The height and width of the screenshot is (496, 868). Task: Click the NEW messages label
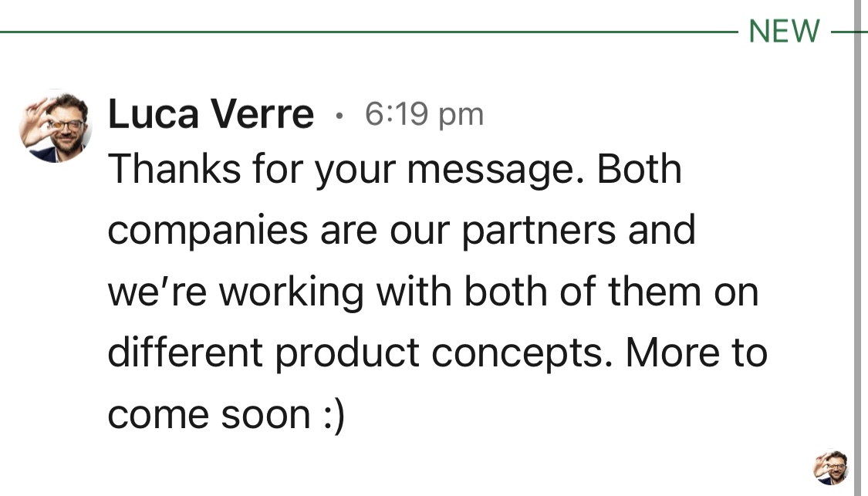coord(784,31)
